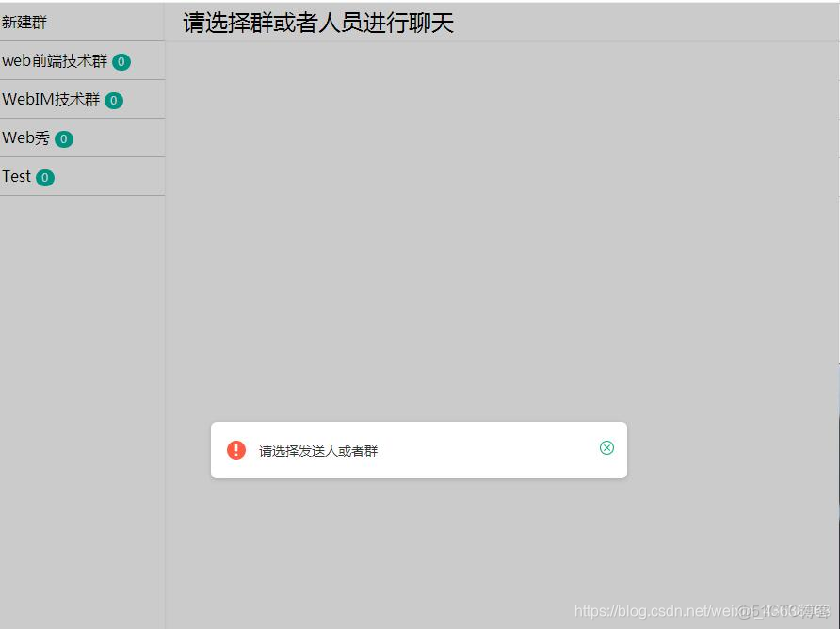The height and width of the screenshot is (629, 840).
Task: Dismiss the notification using the circled X icon
Action: [606, 448]
